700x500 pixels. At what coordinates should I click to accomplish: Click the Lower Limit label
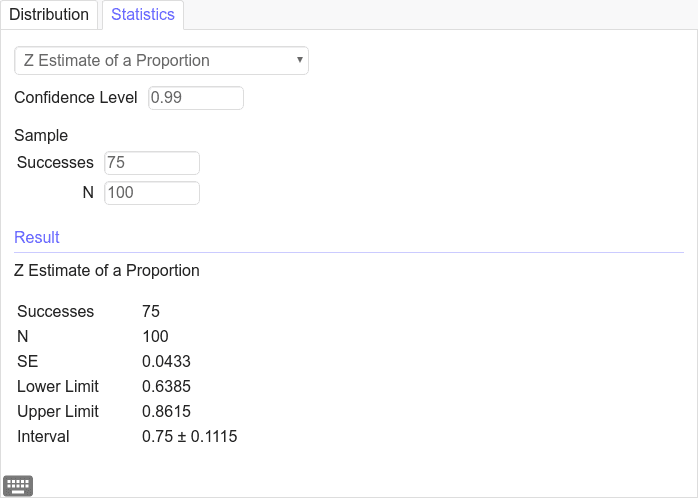point(58,386)
